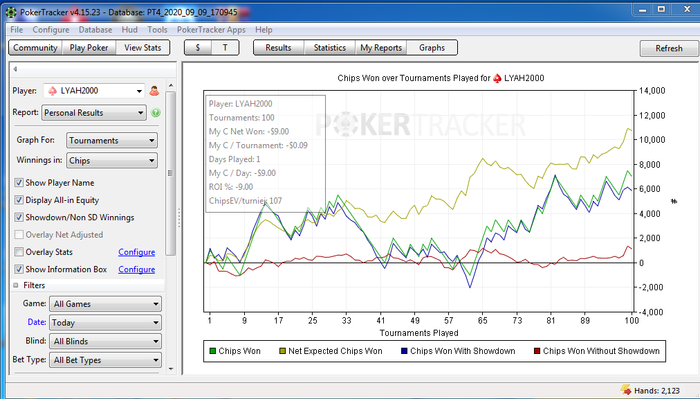Screen dimensions: 700x399
Task: Click the Refresh button
Action: click(668, 48)
